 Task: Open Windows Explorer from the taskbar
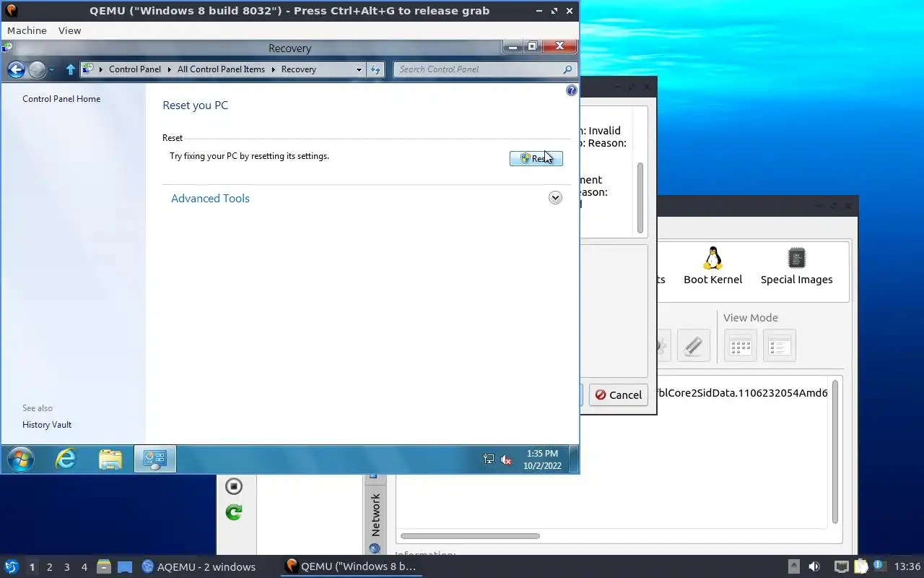point(110,459)
